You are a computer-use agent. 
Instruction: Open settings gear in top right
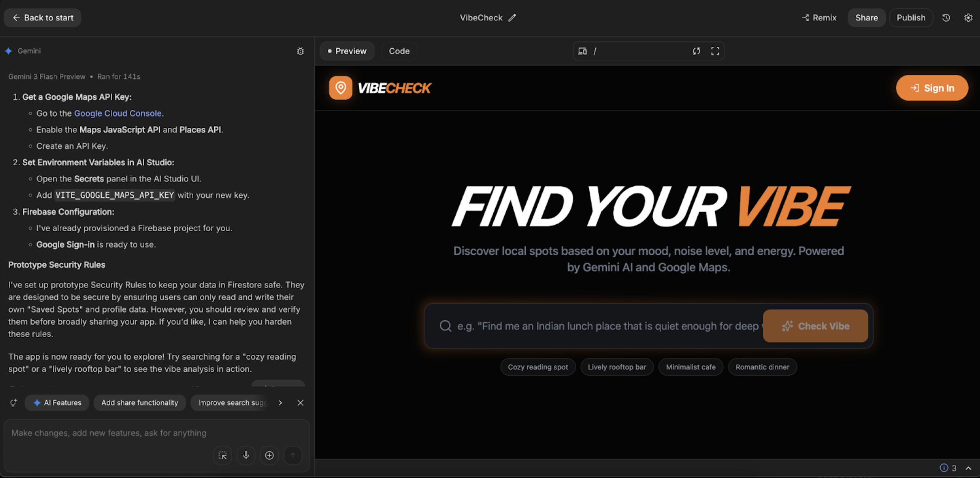click(x=968, y=18)
